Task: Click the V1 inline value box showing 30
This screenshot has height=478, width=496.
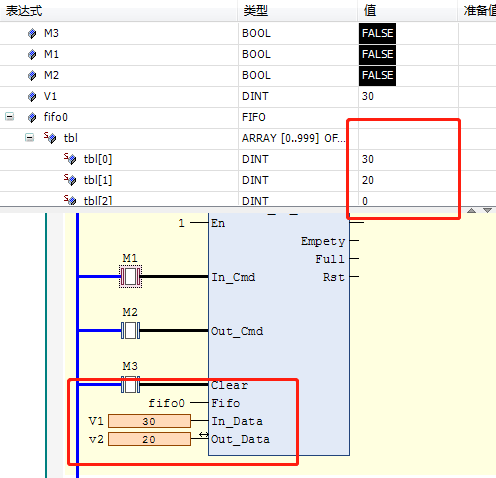Action: coord(149,421)
